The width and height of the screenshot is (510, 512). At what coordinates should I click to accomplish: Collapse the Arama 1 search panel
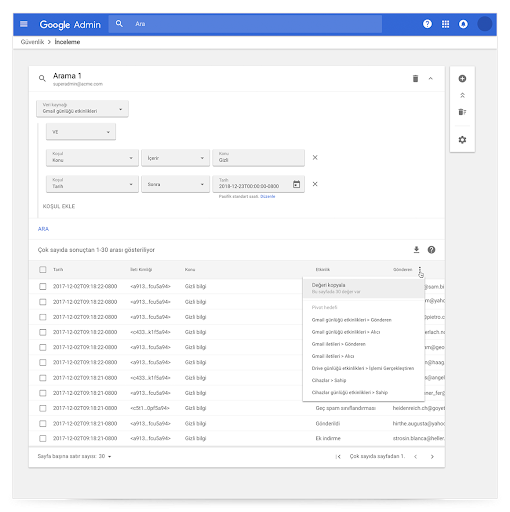tap(431, 79)
